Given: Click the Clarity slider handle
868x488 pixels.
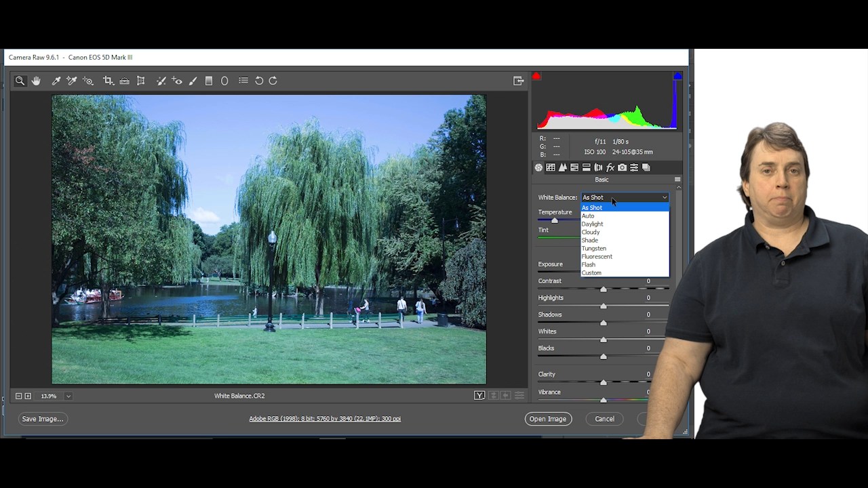Looking at the screenshot, I should pyautogui.click(x=604, y=383).
